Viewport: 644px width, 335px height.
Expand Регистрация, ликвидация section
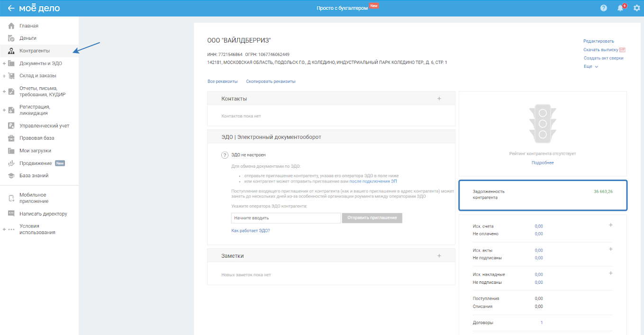(x=4, y=110)
